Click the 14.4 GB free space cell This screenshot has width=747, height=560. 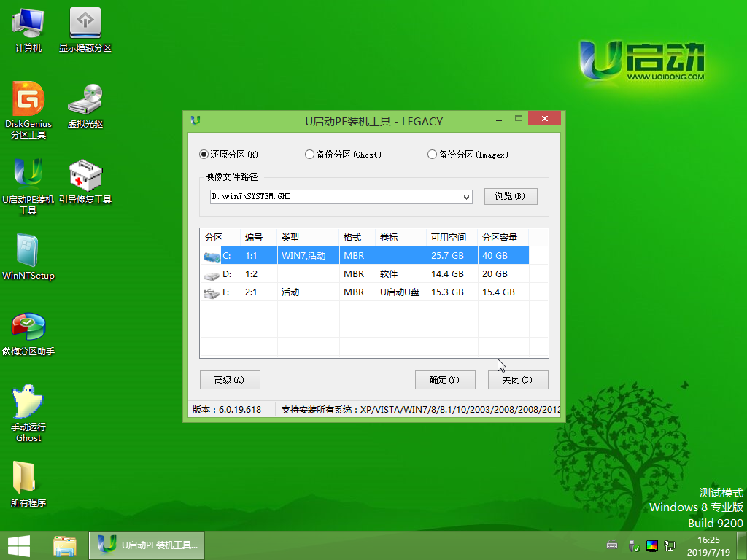point(452,274)
